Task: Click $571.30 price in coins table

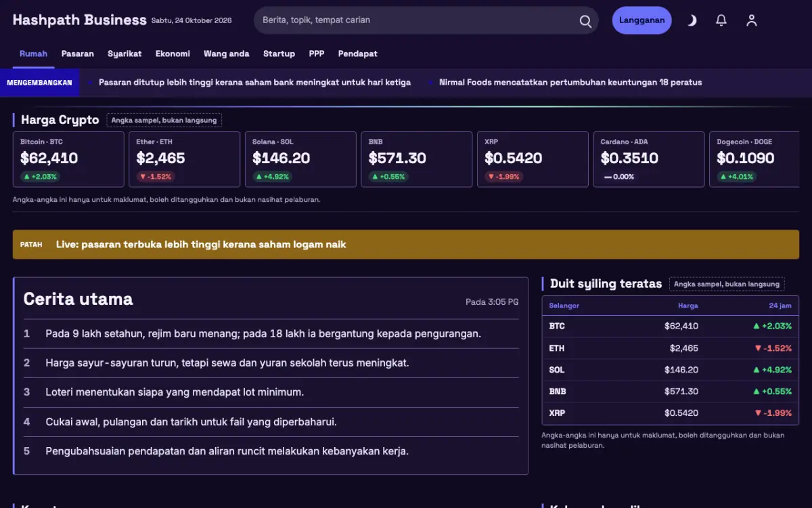Action: (x=681, y=391)
